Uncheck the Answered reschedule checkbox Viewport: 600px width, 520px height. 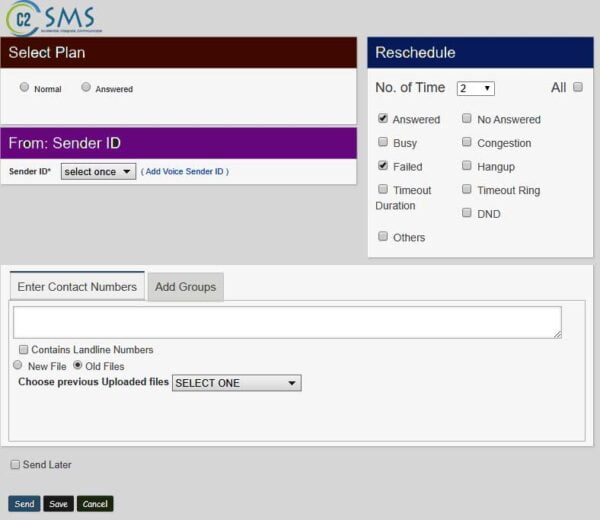(383, 119)
